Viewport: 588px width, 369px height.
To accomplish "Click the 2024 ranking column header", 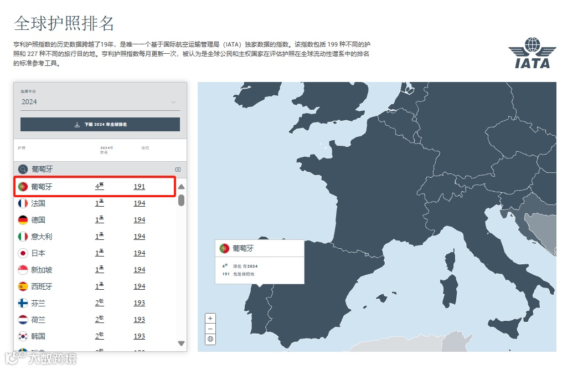I will (106, 150).
